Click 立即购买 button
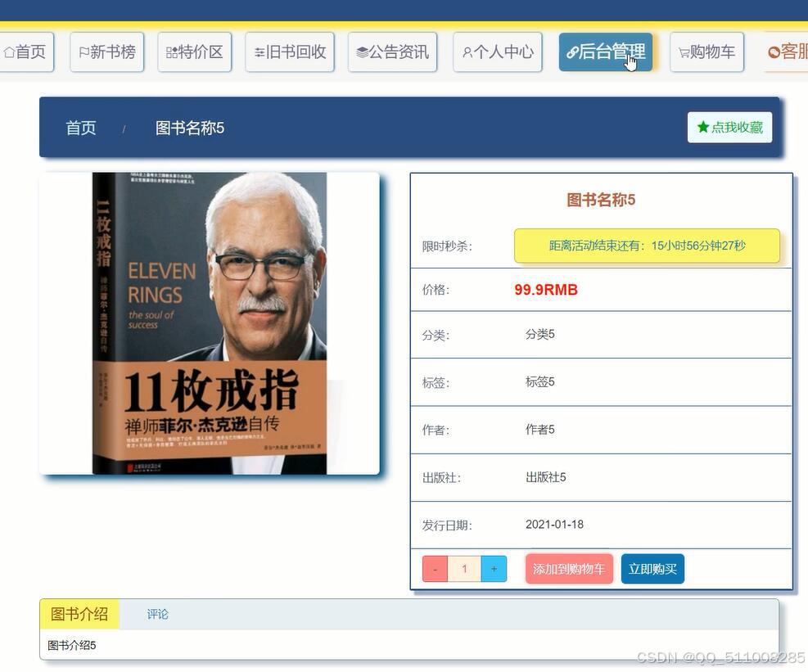This screenshot has width=808, height=672. [652, 569]
